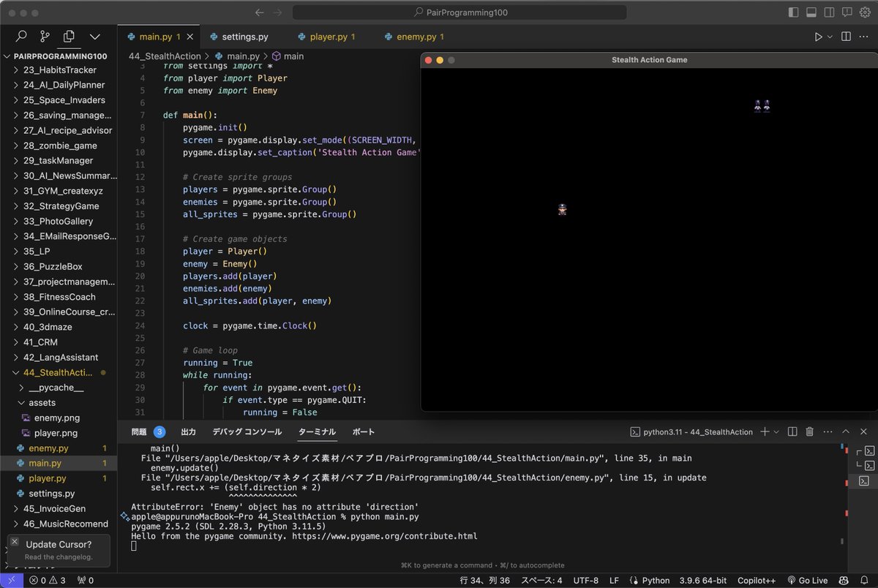Expand additional sidebar views chevron

pos(94,36)
